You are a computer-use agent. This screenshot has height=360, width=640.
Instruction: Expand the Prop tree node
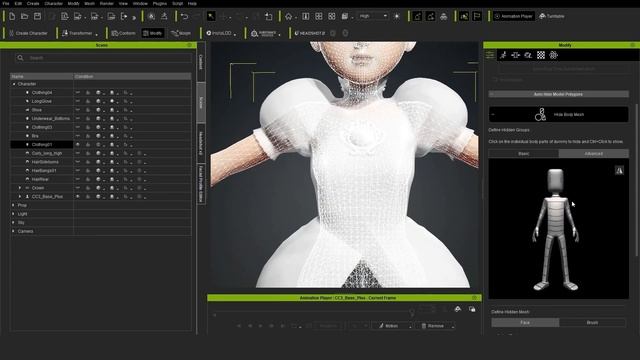pyautogui.click(x=13, y=205)
